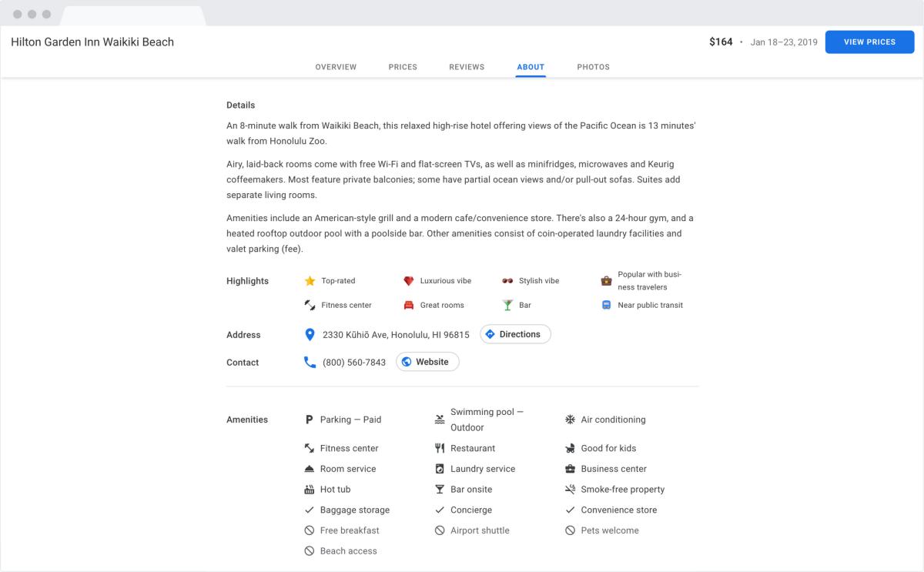Click the Hot tub amenity icon
924x572 pixels.
(x=309, y=490)
